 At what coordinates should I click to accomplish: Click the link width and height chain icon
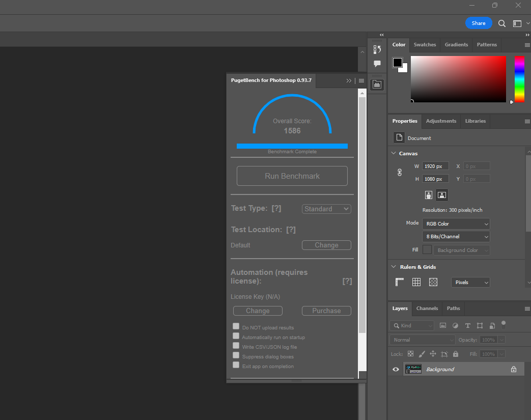click(400, 173)
